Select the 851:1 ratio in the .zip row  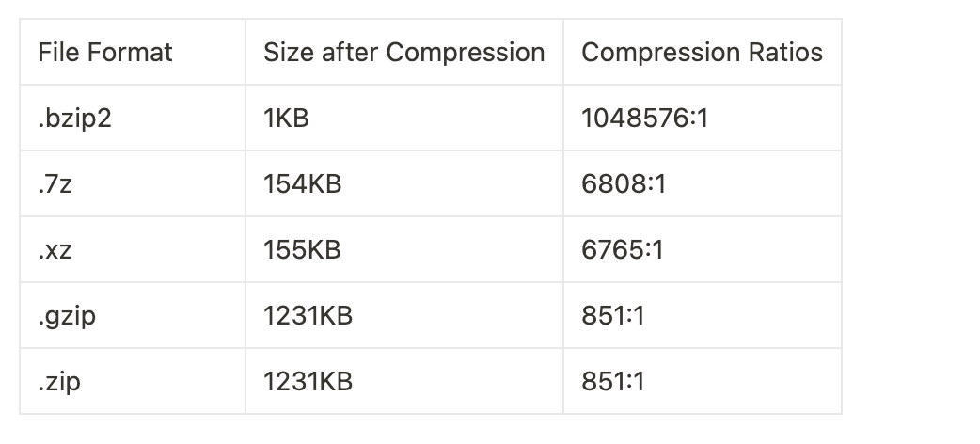(613, 382)
